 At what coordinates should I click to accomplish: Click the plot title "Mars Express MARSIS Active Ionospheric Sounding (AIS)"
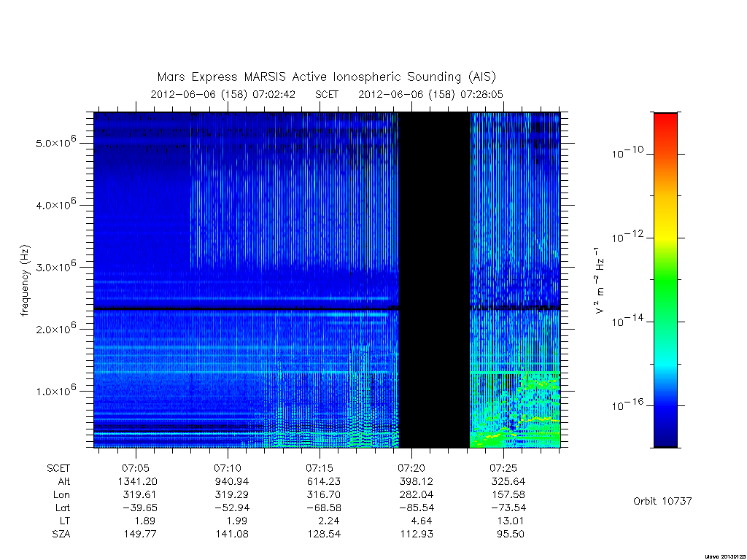(326, 77)
